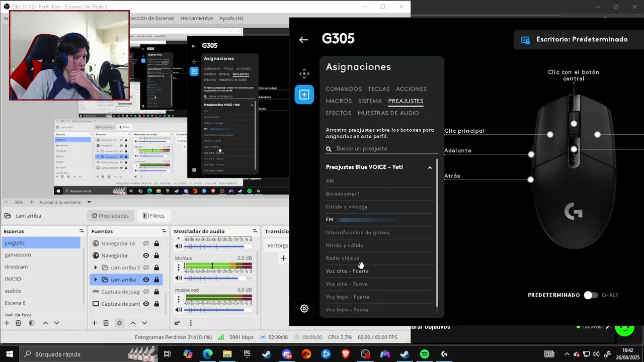Mute the Mic/Aux speaker icon

click(x=179, y=278)
